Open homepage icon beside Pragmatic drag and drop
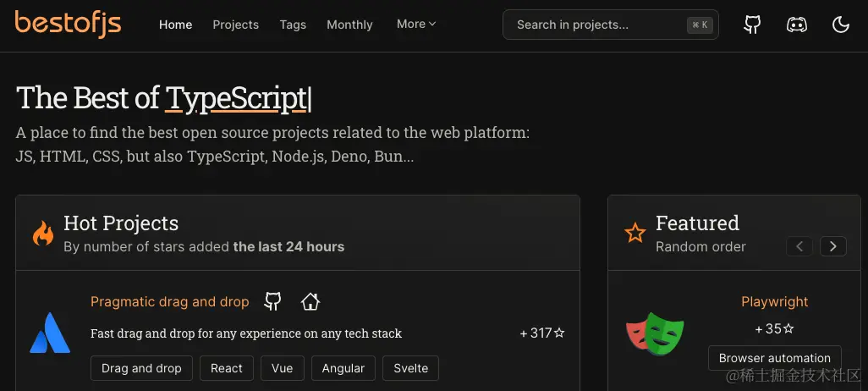Viewport: 868px width, 391px height. (310, 301)
